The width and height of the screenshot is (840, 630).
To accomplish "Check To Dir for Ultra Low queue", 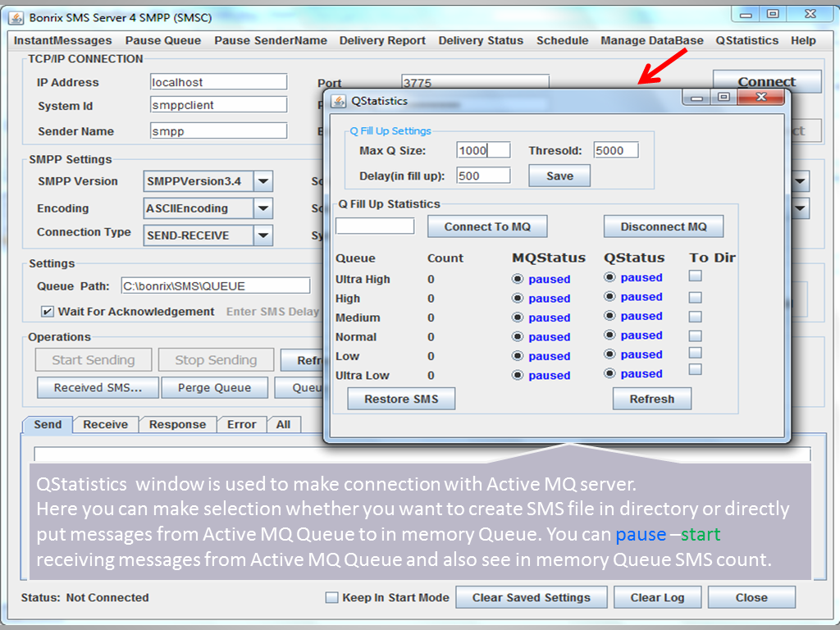I will coord(696,369).
